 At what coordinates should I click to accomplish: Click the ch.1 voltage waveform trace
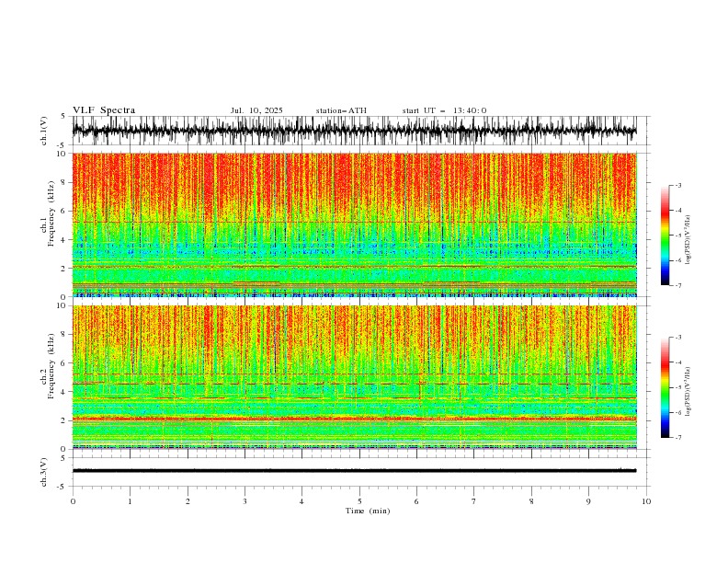point(354,131)
